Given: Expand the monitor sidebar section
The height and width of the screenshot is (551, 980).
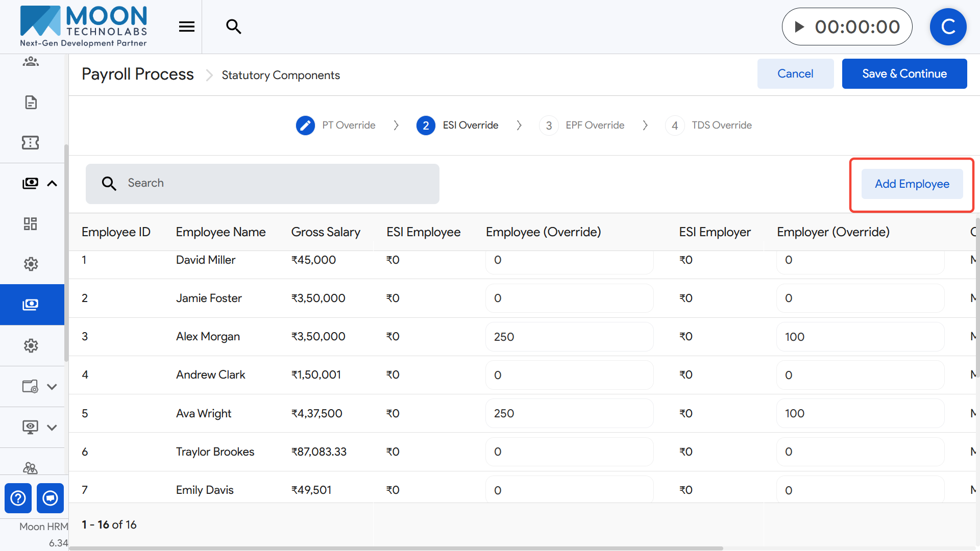Looking at the screenshot, I should click(x=52, y=428).
